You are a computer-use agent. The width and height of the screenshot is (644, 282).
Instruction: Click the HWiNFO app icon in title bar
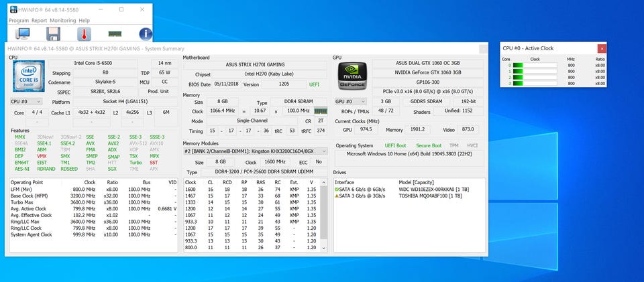(x=13, y=9)
